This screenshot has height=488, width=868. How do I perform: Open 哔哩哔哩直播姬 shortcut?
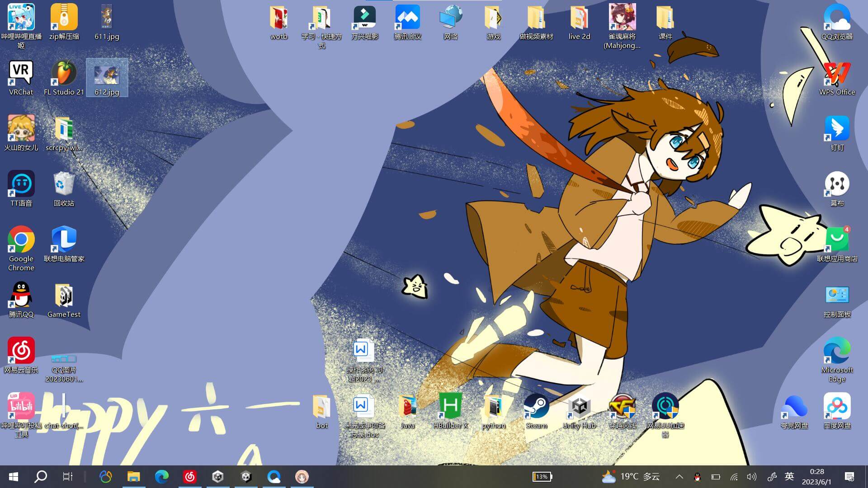[x=21, y=26]
